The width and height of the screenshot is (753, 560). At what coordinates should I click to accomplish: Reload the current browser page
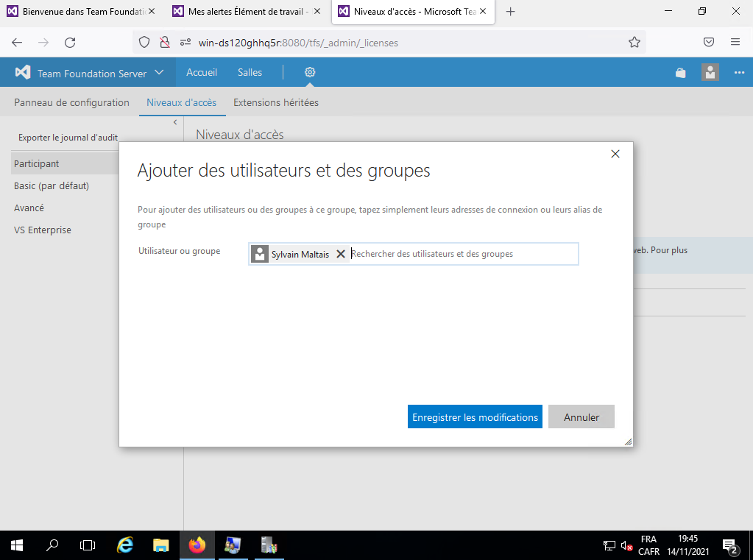(70, 43)
